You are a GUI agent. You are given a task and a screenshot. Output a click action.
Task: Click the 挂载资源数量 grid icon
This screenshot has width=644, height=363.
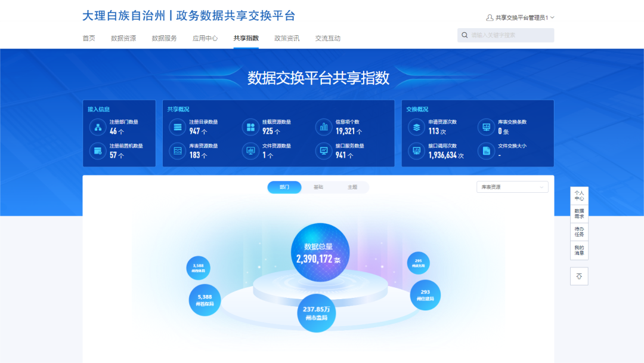[x=250, y=127]
